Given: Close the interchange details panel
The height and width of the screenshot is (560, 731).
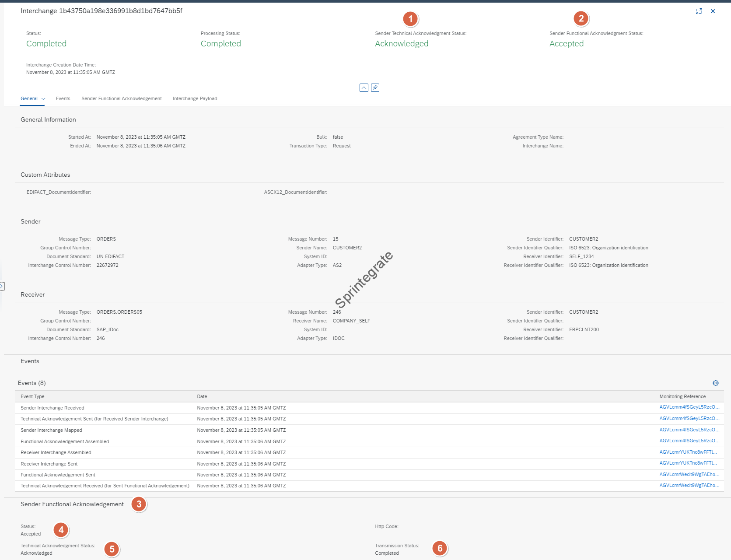Looking at the screenshot, I should coord(713,11).
